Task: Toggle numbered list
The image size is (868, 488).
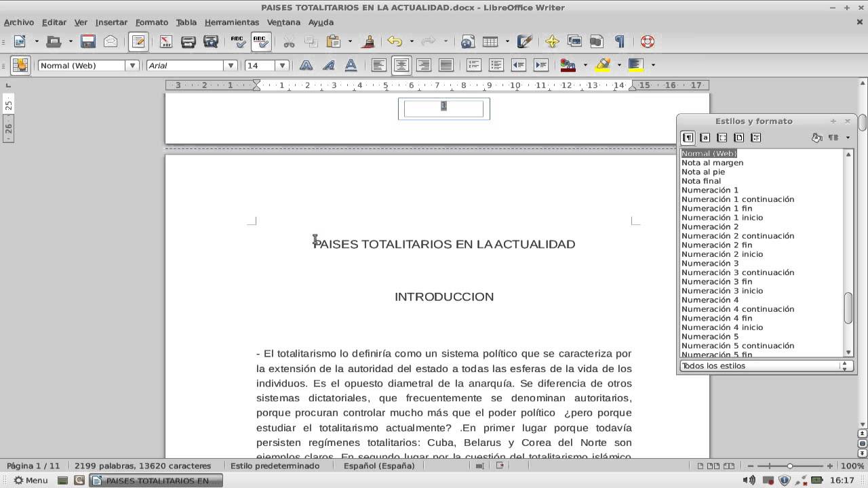Action: (474, 65)
